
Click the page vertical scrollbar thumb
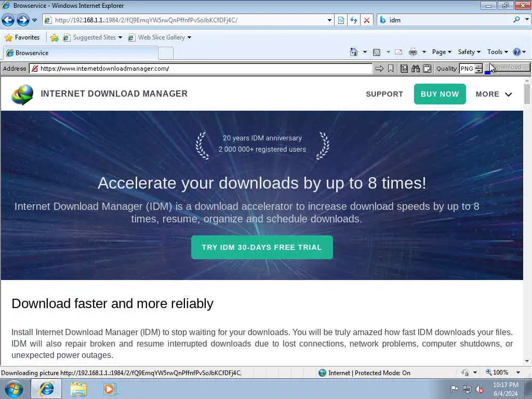[527, 94]
